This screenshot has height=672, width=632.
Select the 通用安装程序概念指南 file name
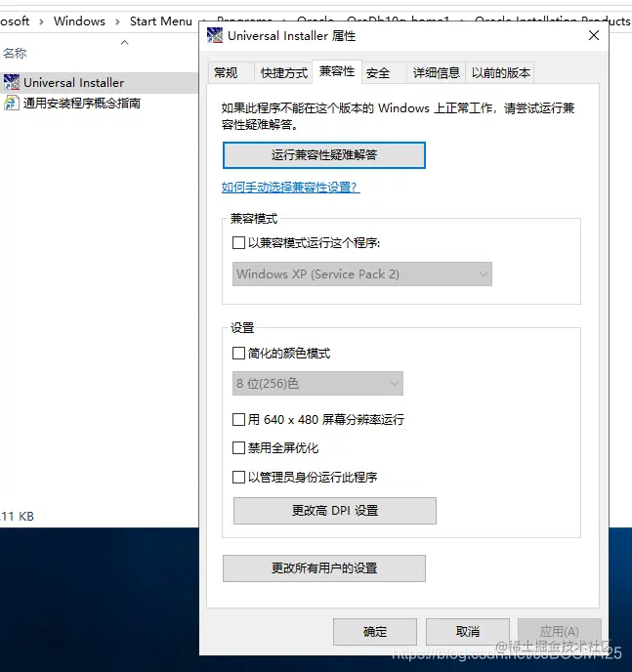click(x=82, y=104)
